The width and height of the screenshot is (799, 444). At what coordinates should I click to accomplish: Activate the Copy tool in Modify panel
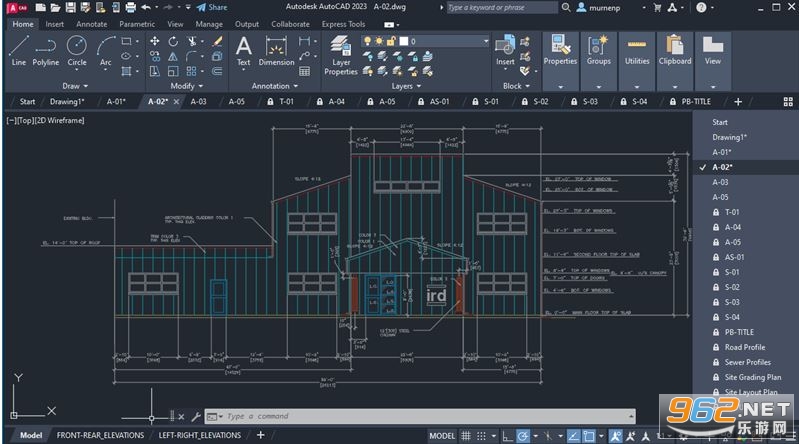[155, 56]
